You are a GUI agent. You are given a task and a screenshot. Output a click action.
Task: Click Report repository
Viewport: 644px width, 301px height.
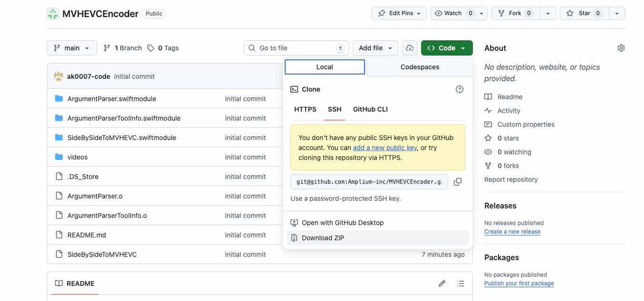click(x=511, y=179)
